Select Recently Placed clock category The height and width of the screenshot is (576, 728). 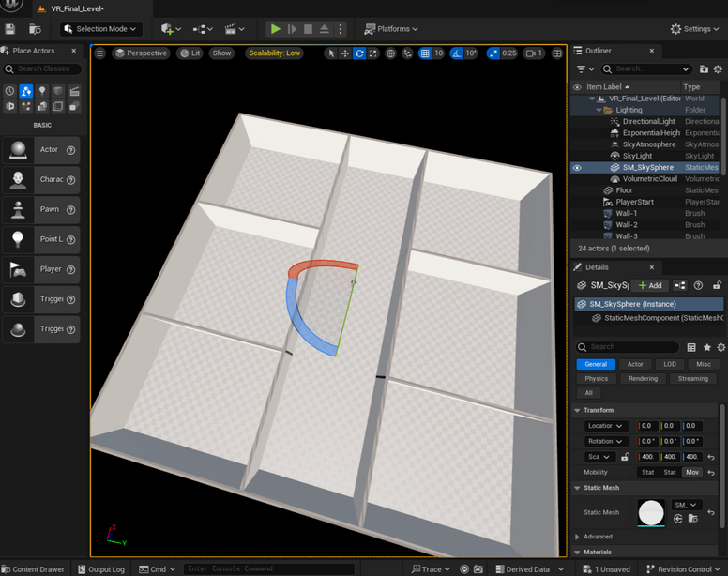coord(9,91)
